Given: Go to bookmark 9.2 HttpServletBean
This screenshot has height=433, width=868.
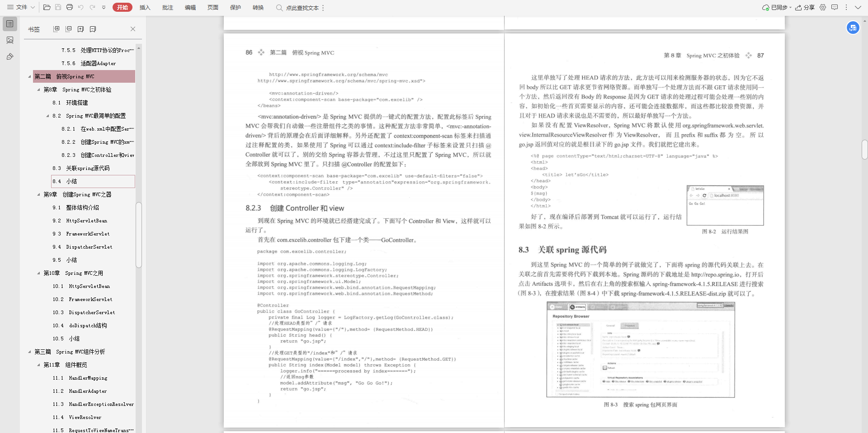Looking at the screenshot, I should 80,221.
